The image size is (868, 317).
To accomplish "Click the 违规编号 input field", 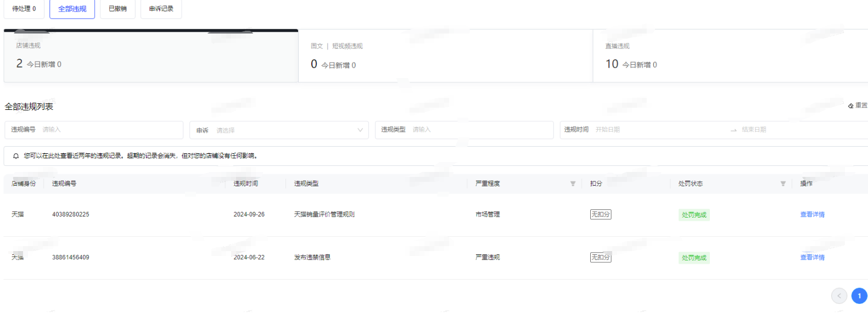I will pyautogui.click(x=110, y=130).
